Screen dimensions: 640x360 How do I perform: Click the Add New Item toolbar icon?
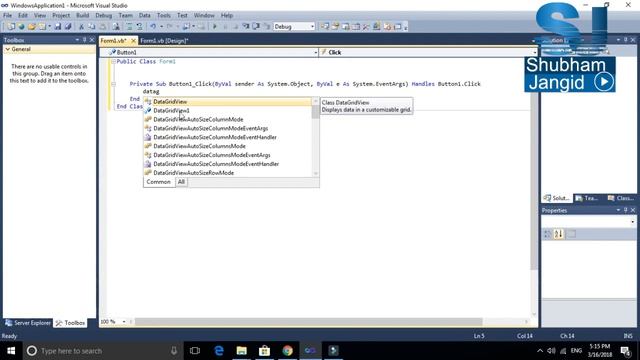point(42,27)
